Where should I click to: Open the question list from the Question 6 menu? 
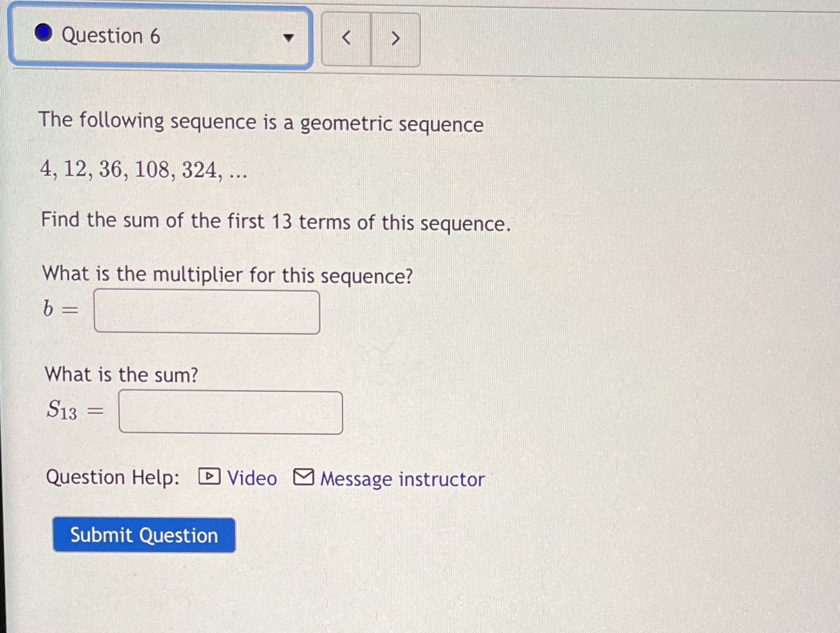coord(289,38)
